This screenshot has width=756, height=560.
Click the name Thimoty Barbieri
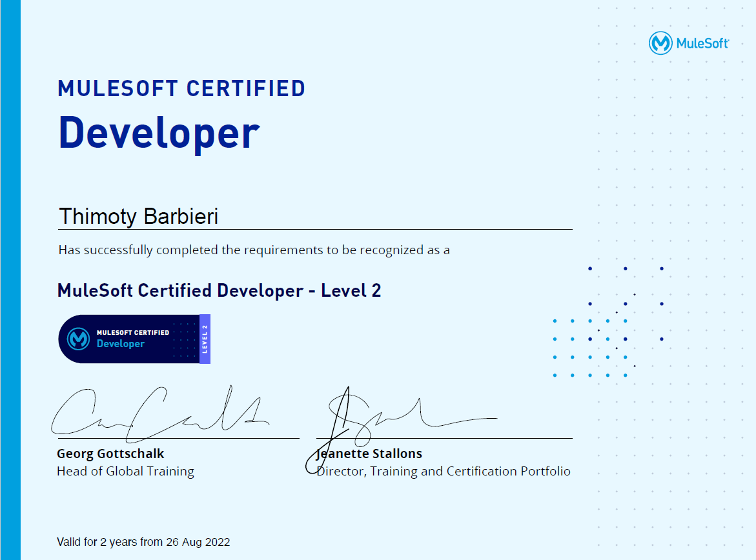138,217
